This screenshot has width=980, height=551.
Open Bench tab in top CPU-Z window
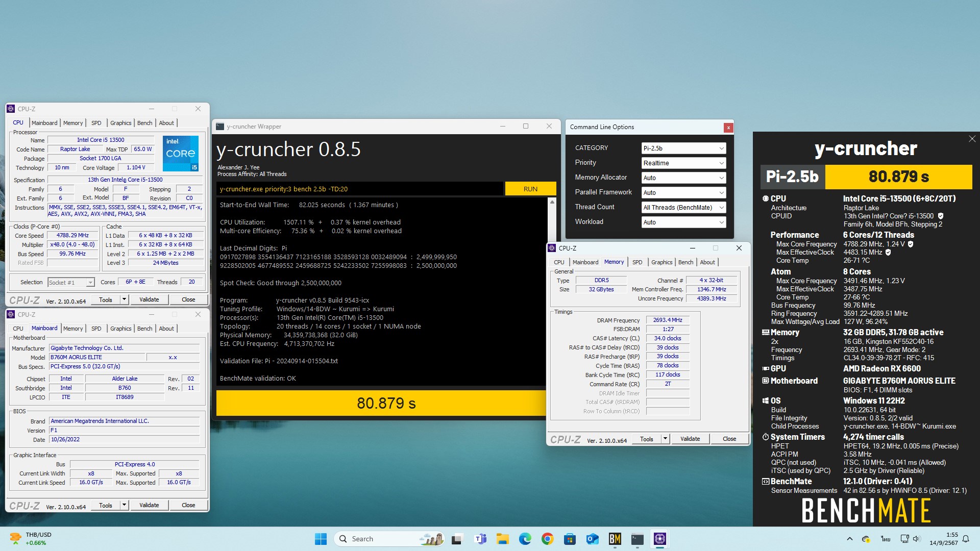click(145, 123)
